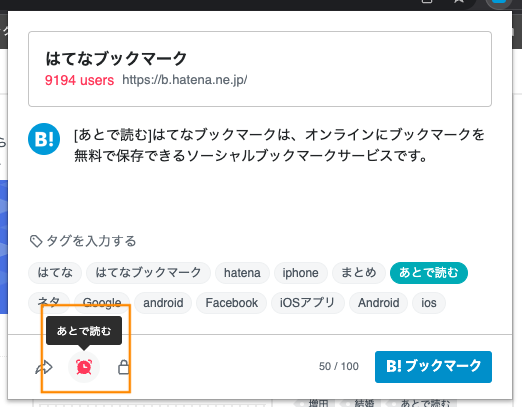Toggle the private lock icon
The width and height of the screenshot is (522, 407).
pyautogui.click(x=123, y=367)
